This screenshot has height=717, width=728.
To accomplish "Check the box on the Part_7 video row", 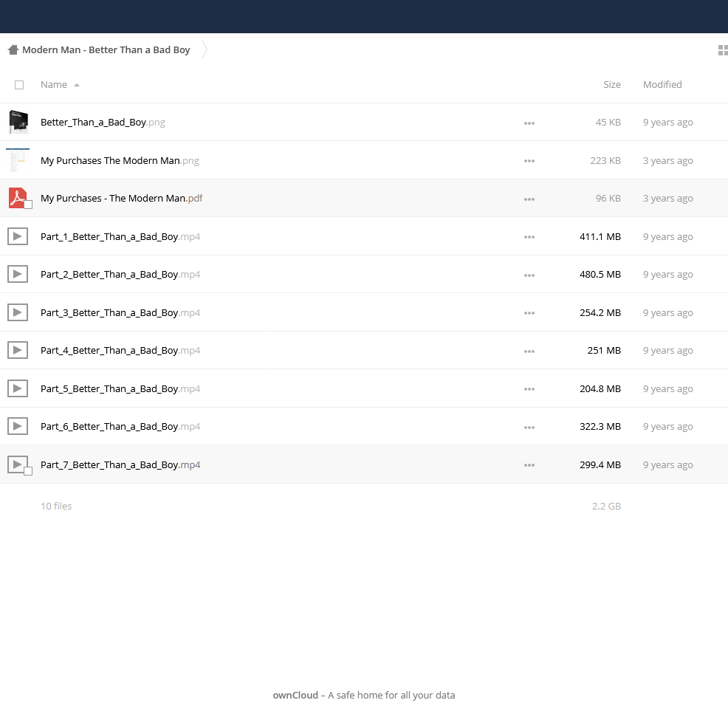I will [28, 471].
